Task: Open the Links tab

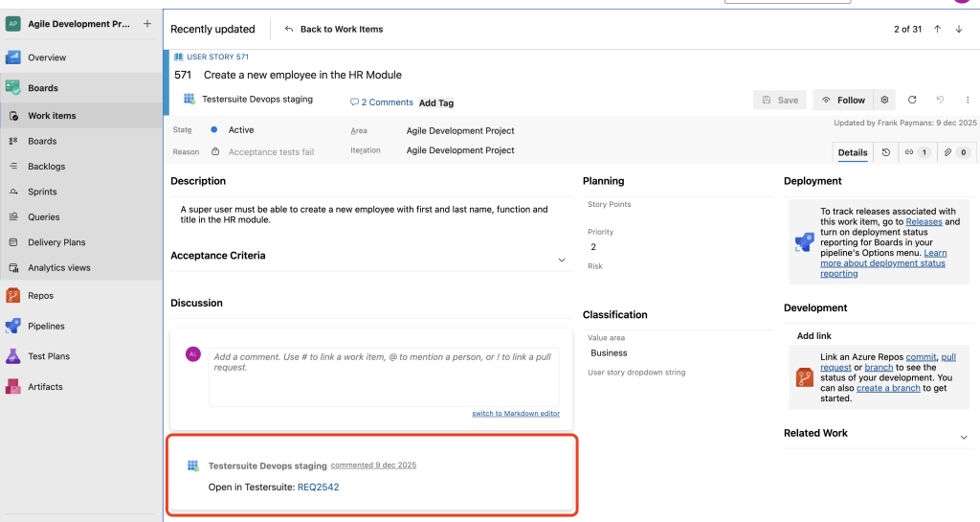Action: tap(917, 152)
